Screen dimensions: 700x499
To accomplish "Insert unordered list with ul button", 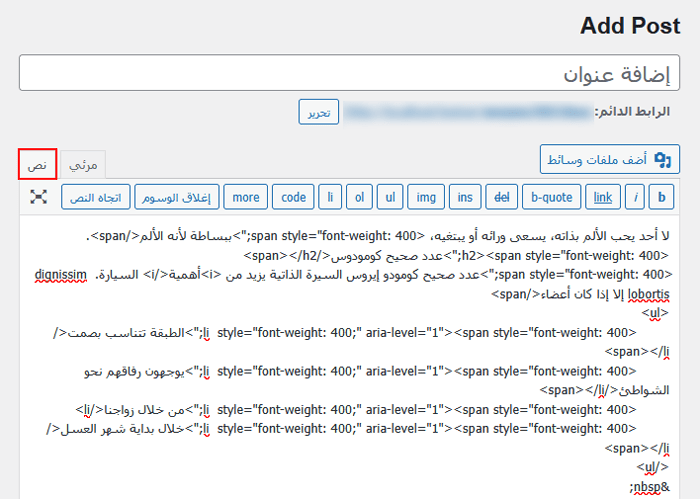I will [390, 197].
